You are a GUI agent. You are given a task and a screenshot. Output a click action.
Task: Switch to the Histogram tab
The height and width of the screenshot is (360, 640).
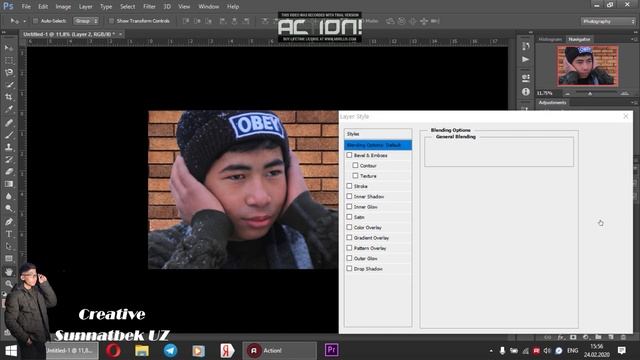[x=550, y=39]
